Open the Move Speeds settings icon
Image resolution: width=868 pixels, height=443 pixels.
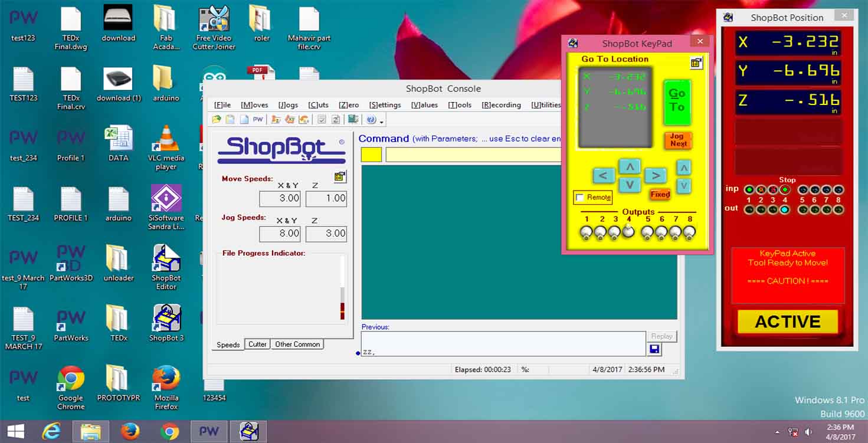coord(340,176)
